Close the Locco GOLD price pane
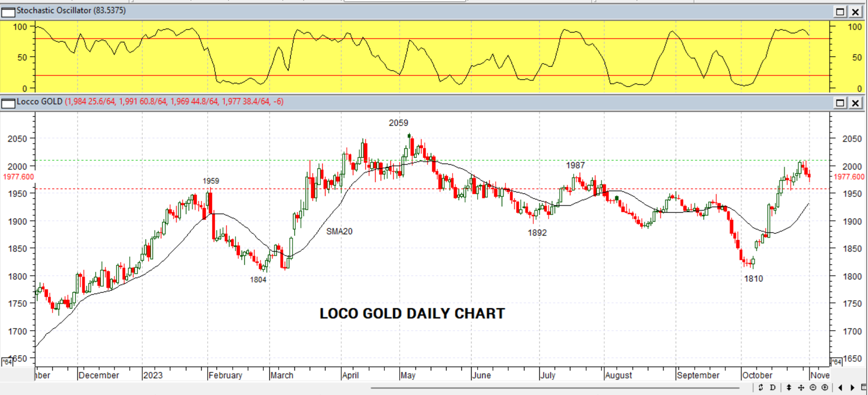The image size is (868, 395). click(x=855, y=102)
